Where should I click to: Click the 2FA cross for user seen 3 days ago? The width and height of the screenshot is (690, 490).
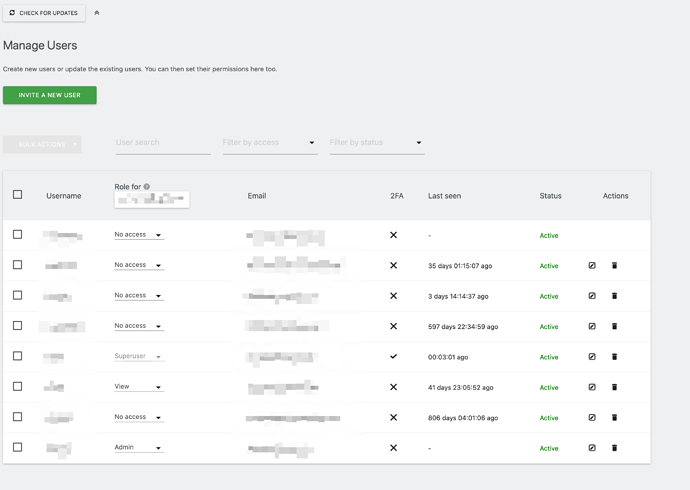click(393, 296)
